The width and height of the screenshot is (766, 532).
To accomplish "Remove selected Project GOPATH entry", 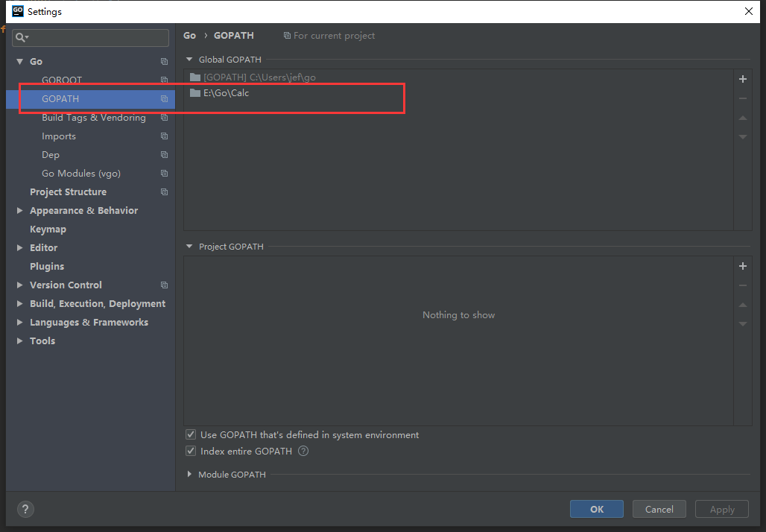I will click(743, 285).
